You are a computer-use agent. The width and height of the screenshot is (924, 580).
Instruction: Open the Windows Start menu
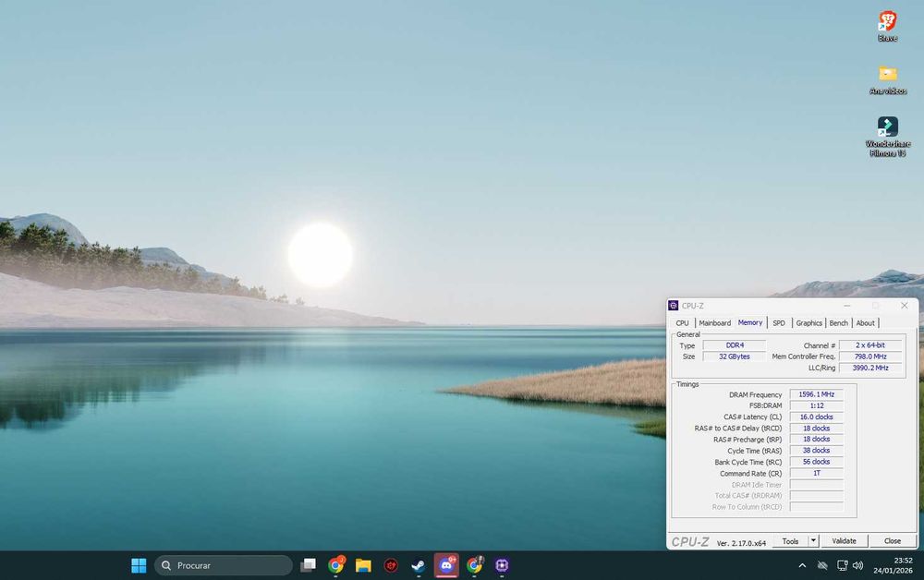(139, 565)
